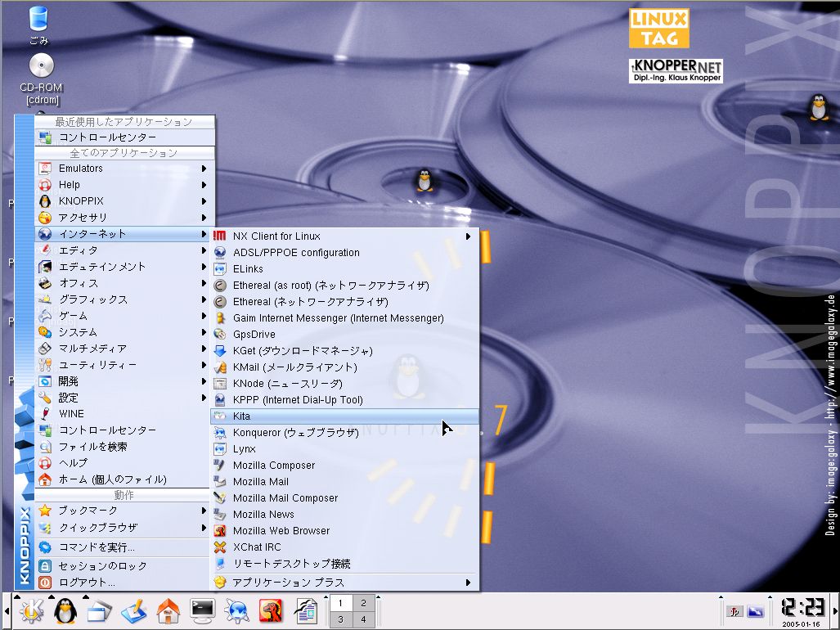The width and height of the screenshot is (840, 630).
Task: Click the display settings tray icon
Action: (x=756, y=611)
